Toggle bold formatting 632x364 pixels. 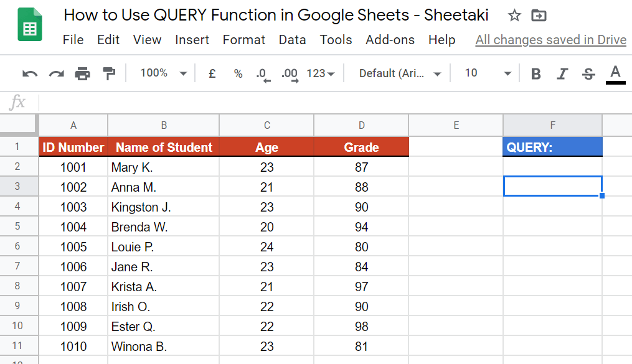pyautogui.click(x=535, y=73)
